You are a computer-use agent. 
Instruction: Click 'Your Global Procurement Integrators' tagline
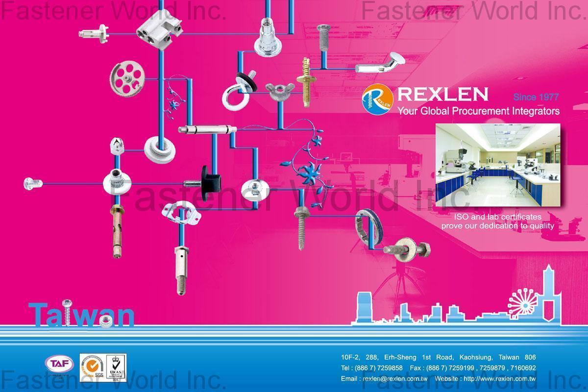[478, 111]
